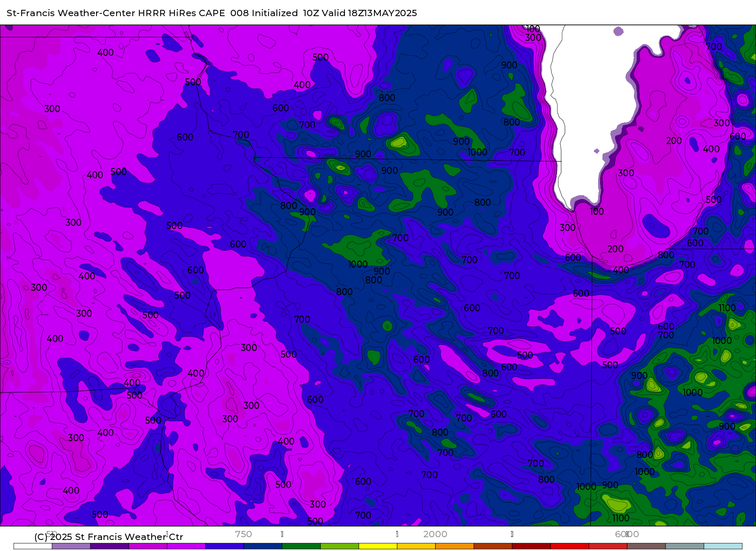The height and width of the screenshot is (551, 756).
Task: Choose the bright red swatch in the color bar
Action: (x=570, y=546)
